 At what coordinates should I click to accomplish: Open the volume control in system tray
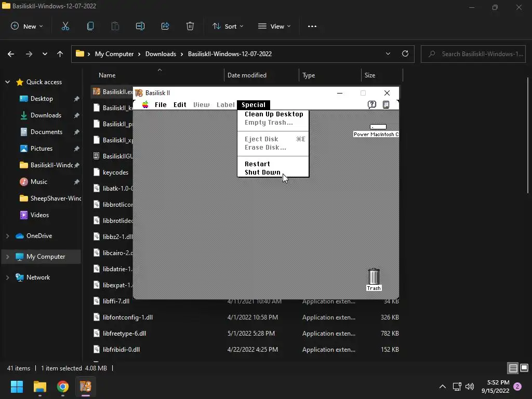470,387
